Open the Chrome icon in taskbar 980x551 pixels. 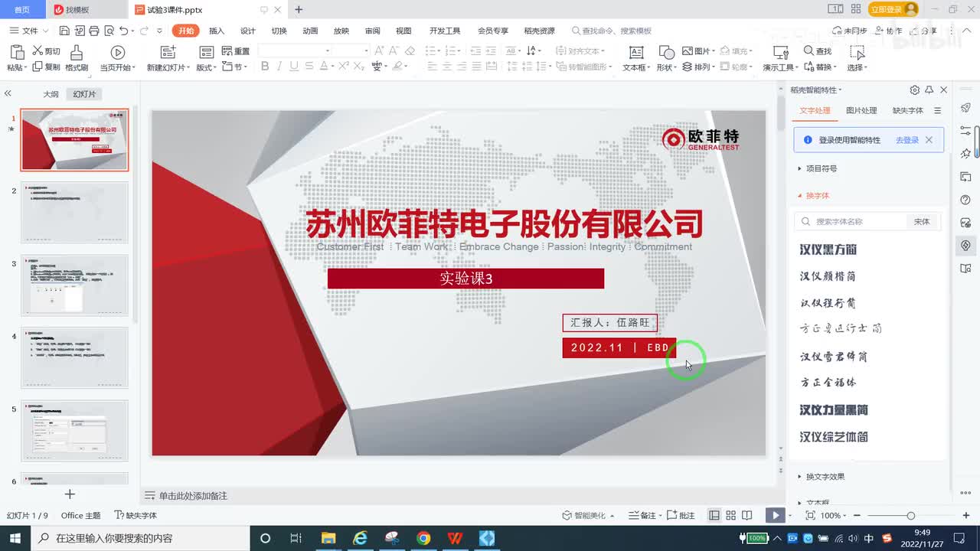click(423, 538)
